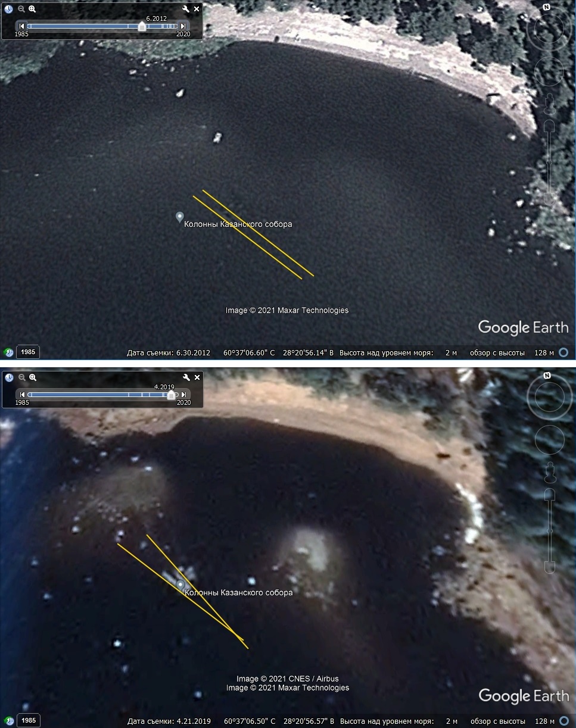Click coordinates 60°37'06.60" C in status bar
This screenshot has width=576, height=728.
[249, 353]
